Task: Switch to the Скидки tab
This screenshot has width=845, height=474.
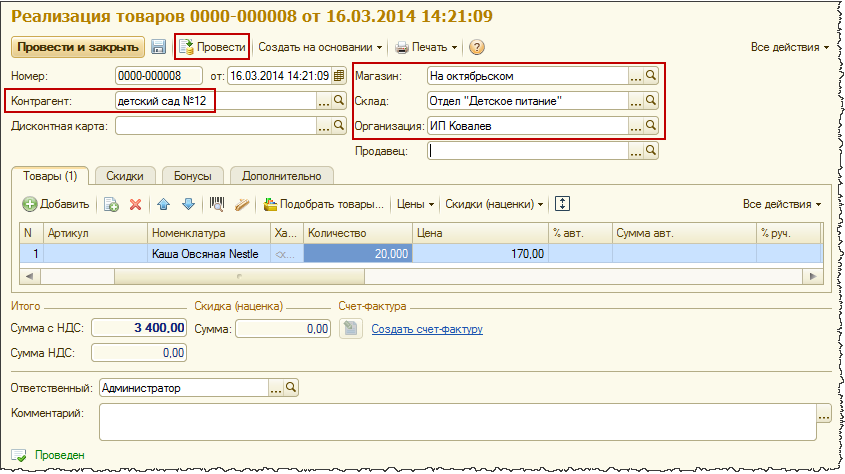Action: [125, 176]
